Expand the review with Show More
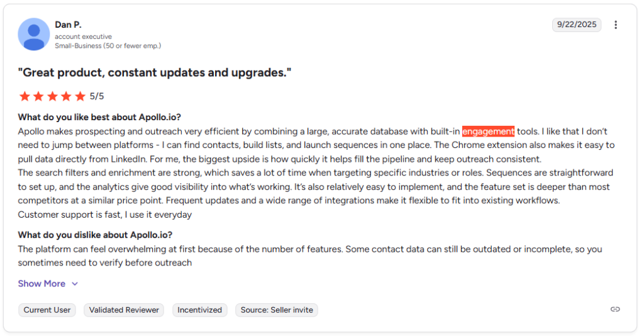This screenshot has width=644, height=336. pos(42,284)
